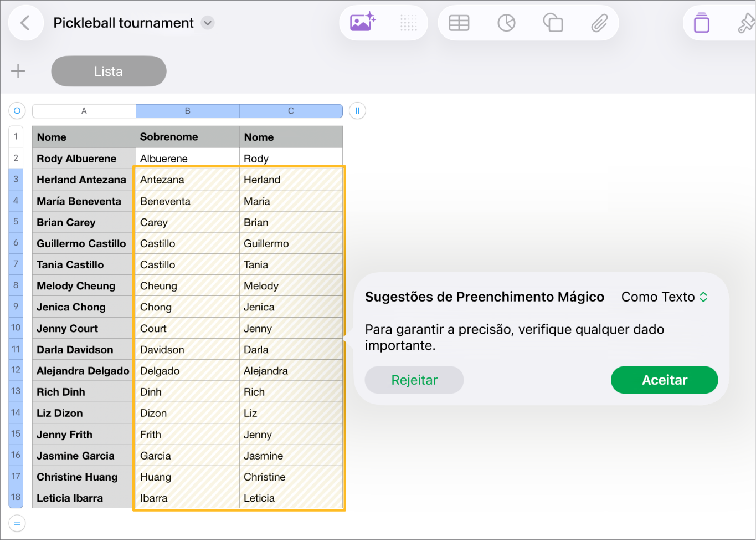Viewport: 756px width, 541px height.
Task: Open the Chart insertion icon
Action: [x=506, y=23]
